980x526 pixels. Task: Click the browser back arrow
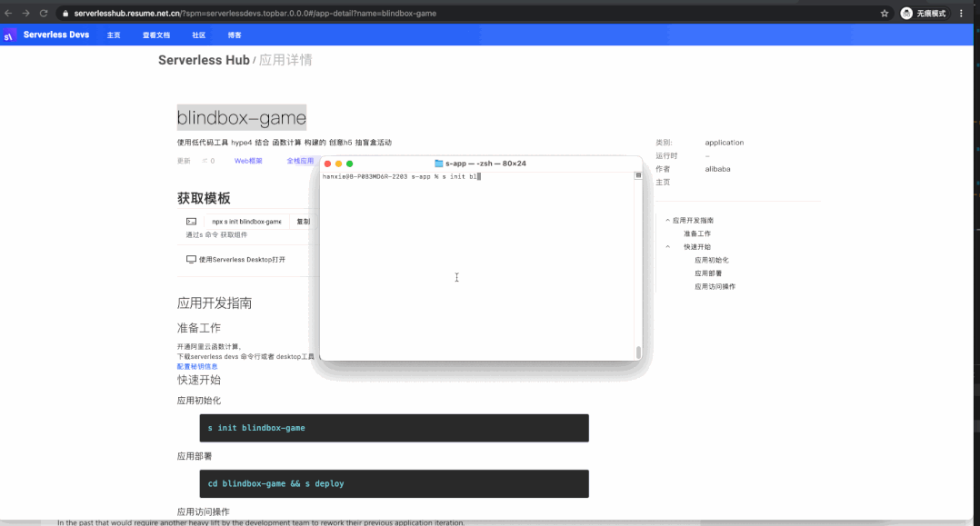[8, 13]
